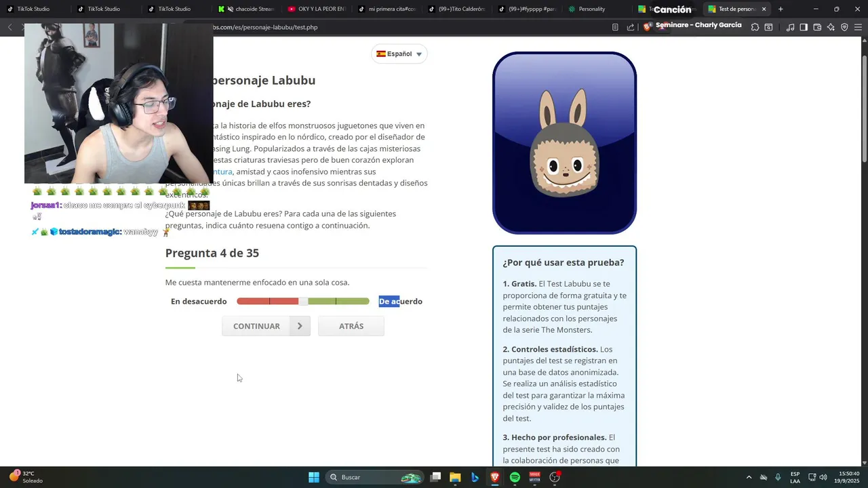Open a new browser tab with plus
Image resolution: width=868 pixels, height=488 pixels.
[x=781, y=9]
